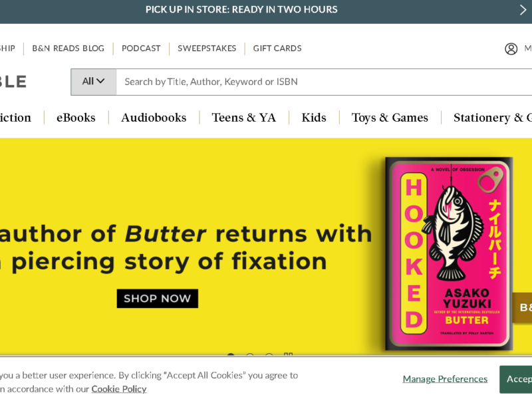Select the second carousel slide dot
This screenshot has height=399, width=532.
(x=250, y=357)
